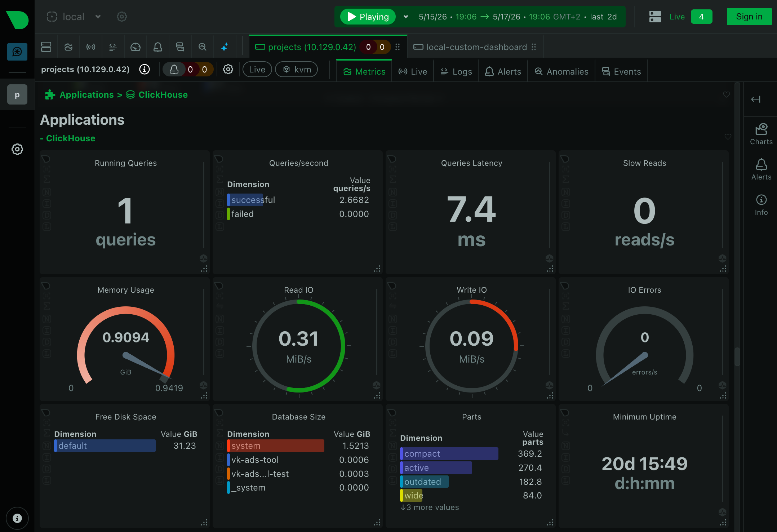Open the nodes view icon in toolbar
The width and height of the screenshot is (777, 532).
point(46,47)
